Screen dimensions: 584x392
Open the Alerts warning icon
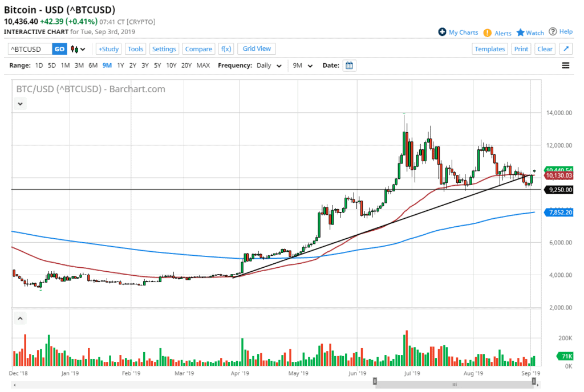(x=487, y=33)
